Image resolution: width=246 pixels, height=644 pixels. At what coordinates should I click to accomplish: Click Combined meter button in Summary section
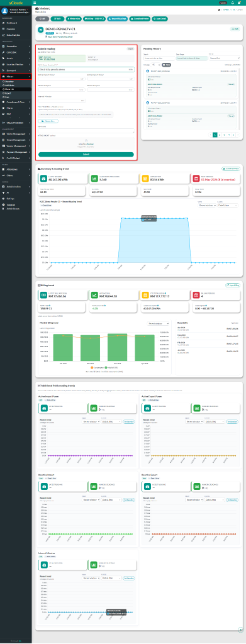click(x=231, y=169)
